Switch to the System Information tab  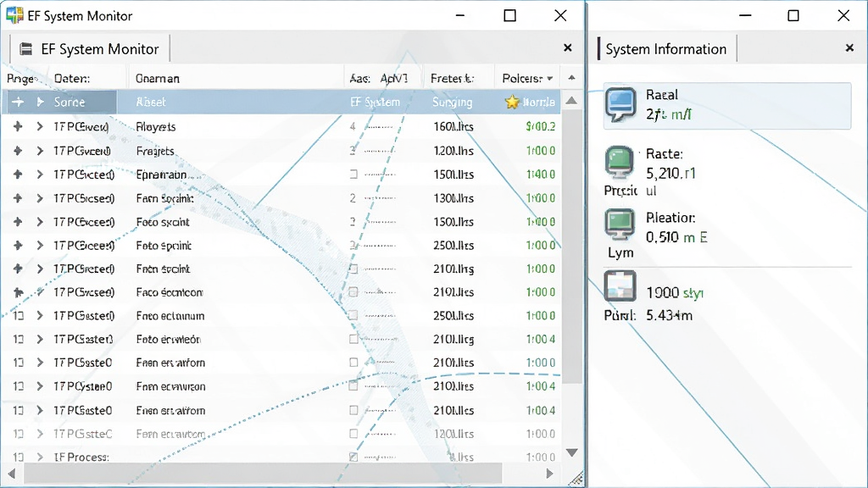(x=666, y=49)
